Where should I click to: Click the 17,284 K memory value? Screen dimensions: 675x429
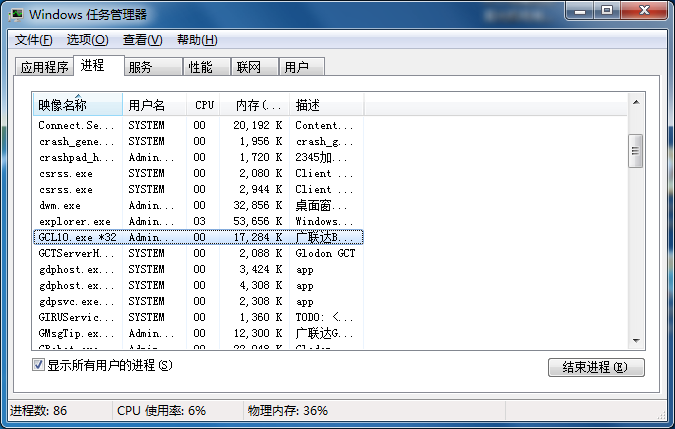(257, 237)
